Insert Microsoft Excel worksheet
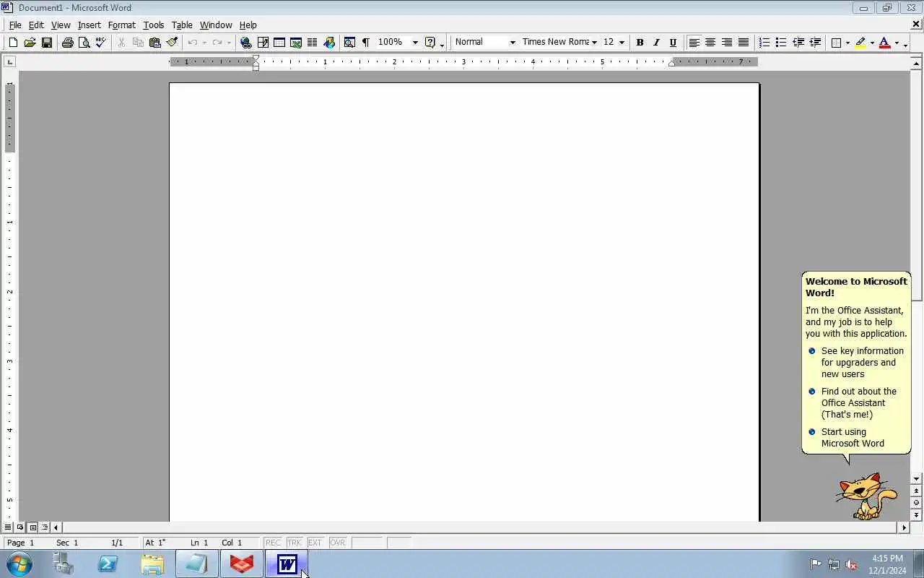The image size is (924, 578). 296,43
